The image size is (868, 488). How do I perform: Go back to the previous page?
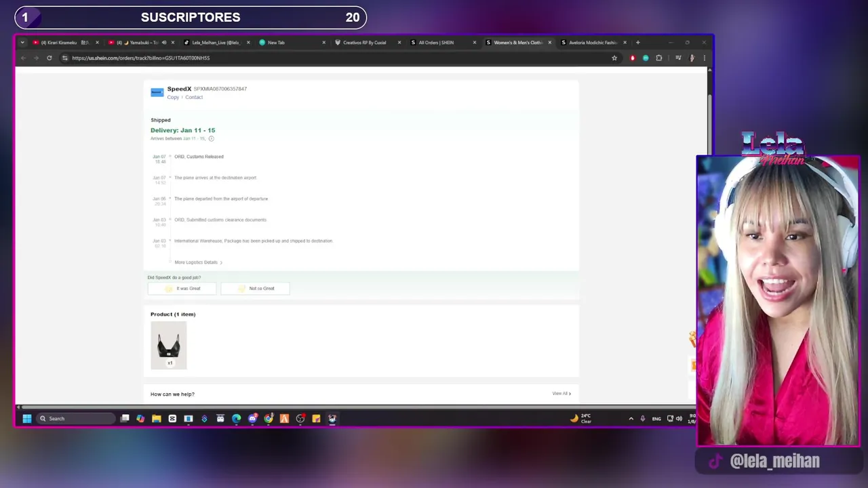pos(24,58)
